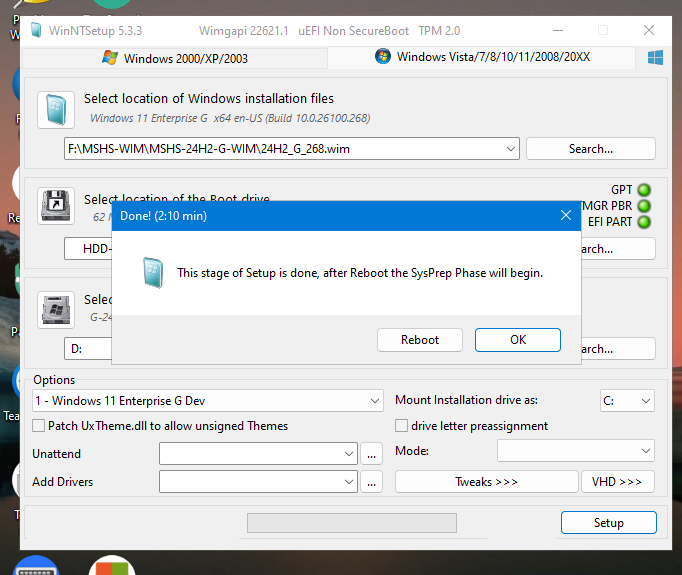Image resolution: width=682 pixels, height=575 pixels.
Task: Click the installation drive D: field
Action: click(88, 349)
